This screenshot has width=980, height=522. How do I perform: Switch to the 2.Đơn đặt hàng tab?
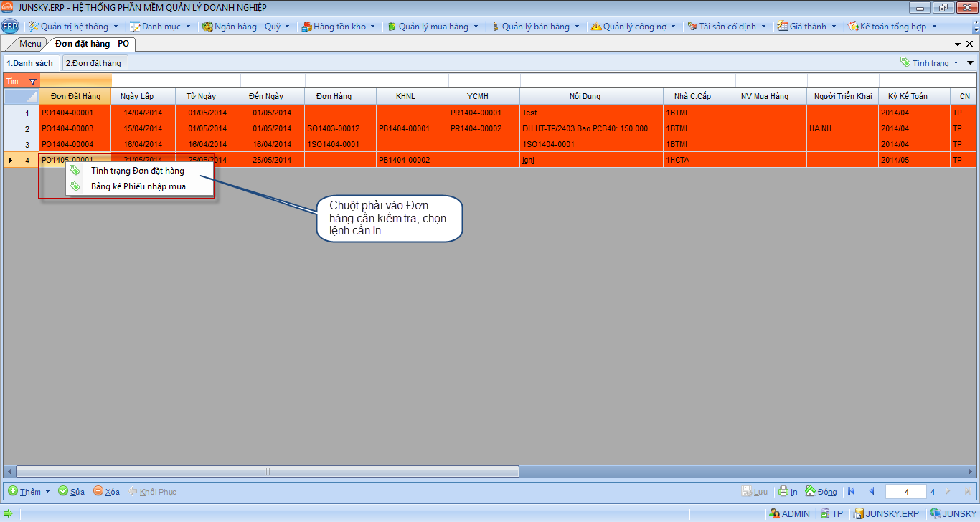(93, 63)
